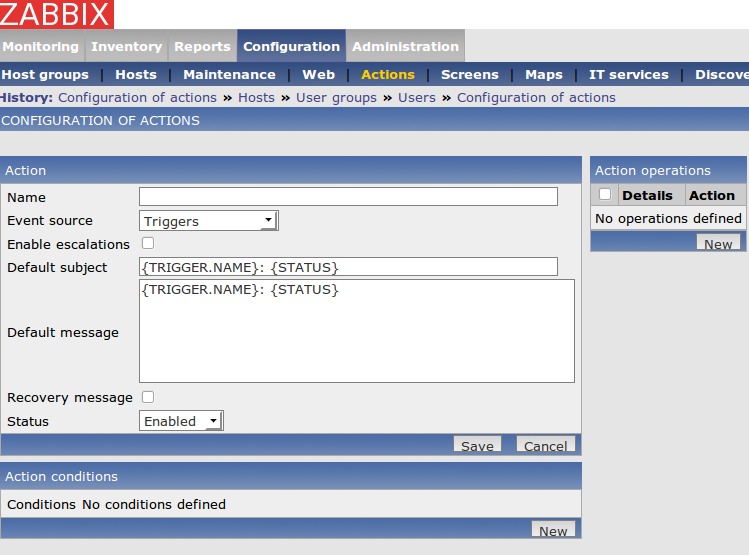Go to the Inventory tab
This screenshot has height=555, width=749.
pyautogui.click(x=126, y=47)
